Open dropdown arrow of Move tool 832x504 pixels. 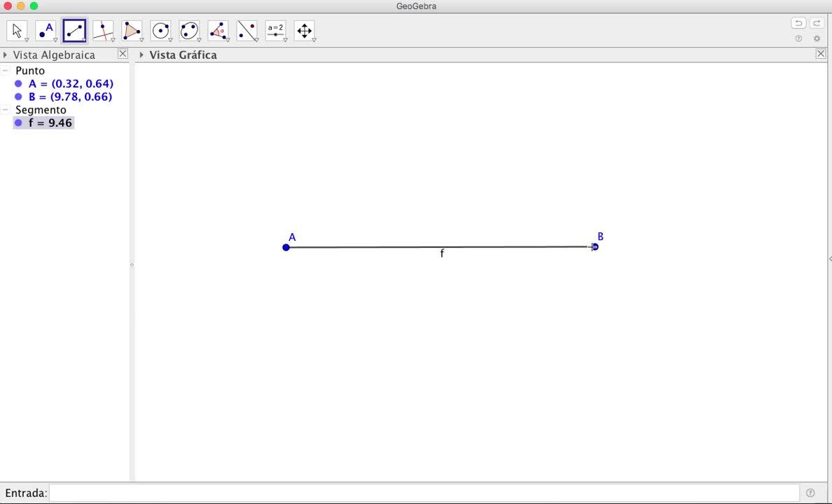pos(26,40)
